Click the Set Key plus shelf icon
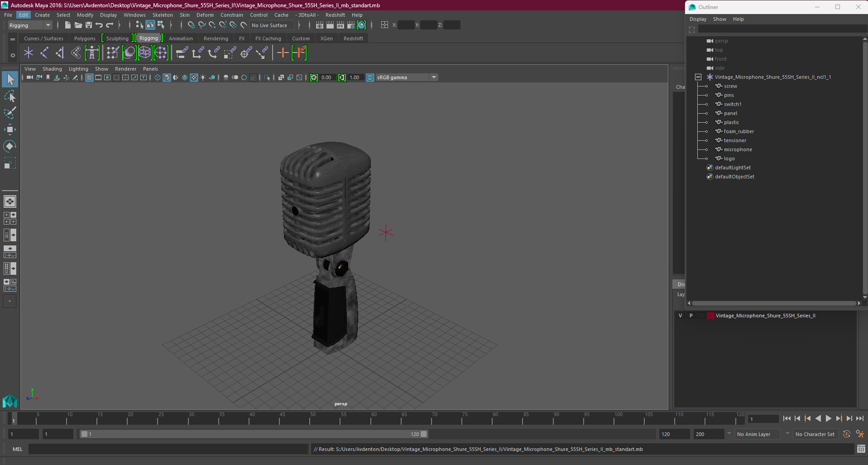868x465 pixels. point(283,53)
